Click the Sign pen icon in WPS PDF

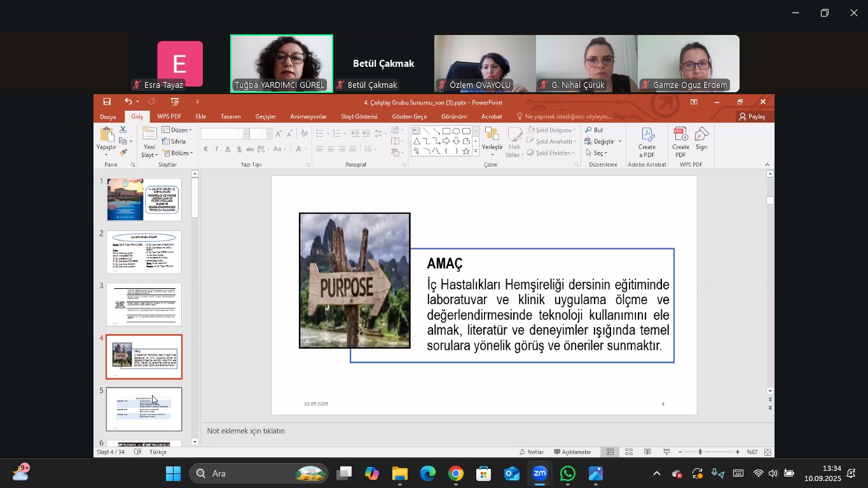701,135
